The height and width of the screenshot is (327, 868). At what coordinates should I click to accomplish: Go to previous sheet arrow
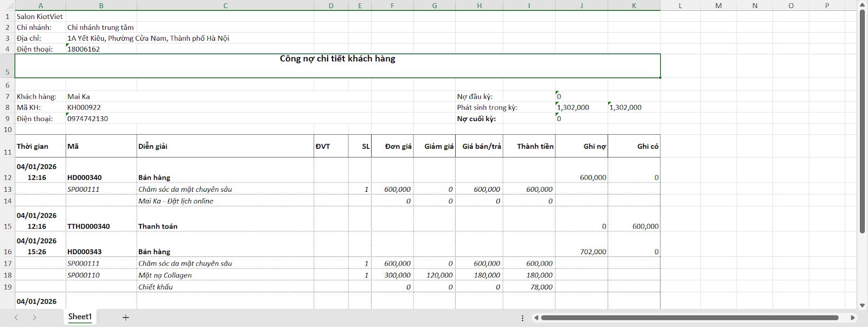click(x=16, y=317)
